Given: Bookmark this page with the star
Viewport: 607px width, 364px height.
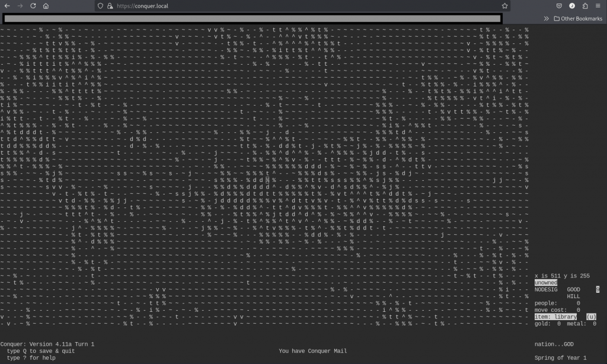Looking at the screenshot, I should (x=504, y=5).
